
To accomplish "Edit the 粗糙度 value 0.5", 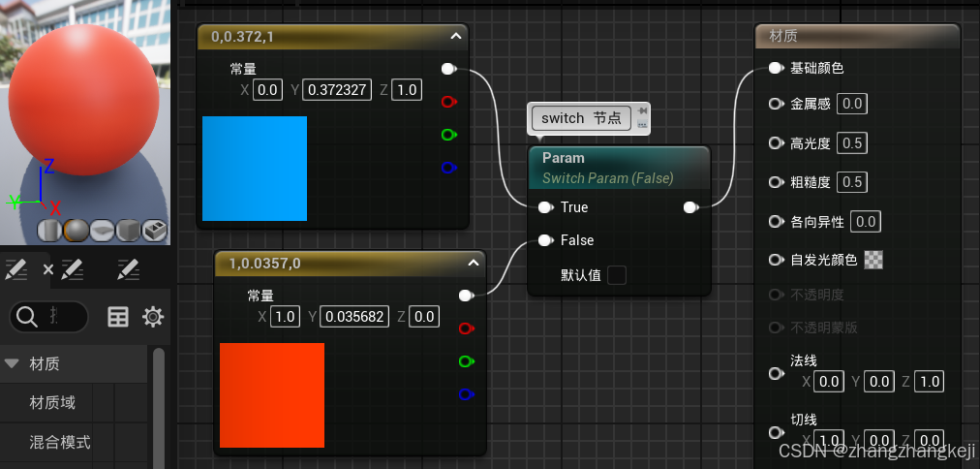I will click(852, 182).
